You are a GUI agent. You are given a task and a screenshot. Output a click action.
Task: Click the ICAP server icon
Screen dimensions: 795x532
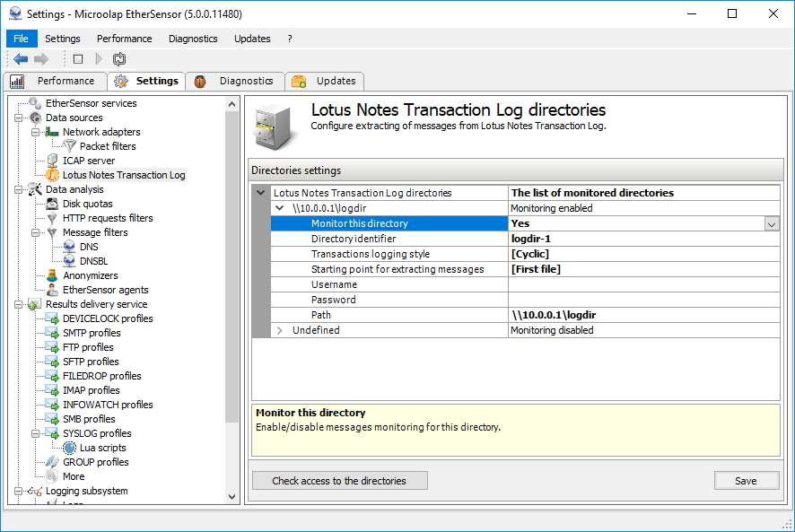pyautogui.click(x=52, y=161)
